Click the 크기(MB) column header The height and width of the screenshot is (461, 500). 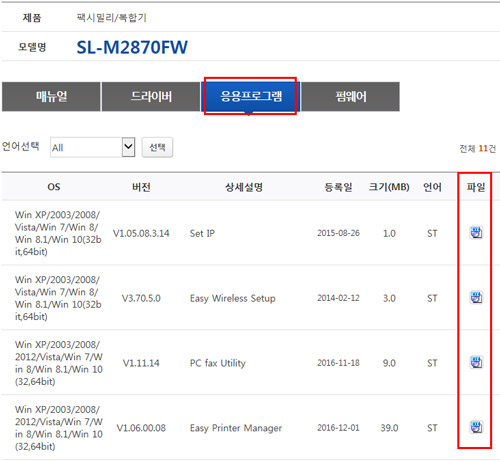click(x=389, y=187)
